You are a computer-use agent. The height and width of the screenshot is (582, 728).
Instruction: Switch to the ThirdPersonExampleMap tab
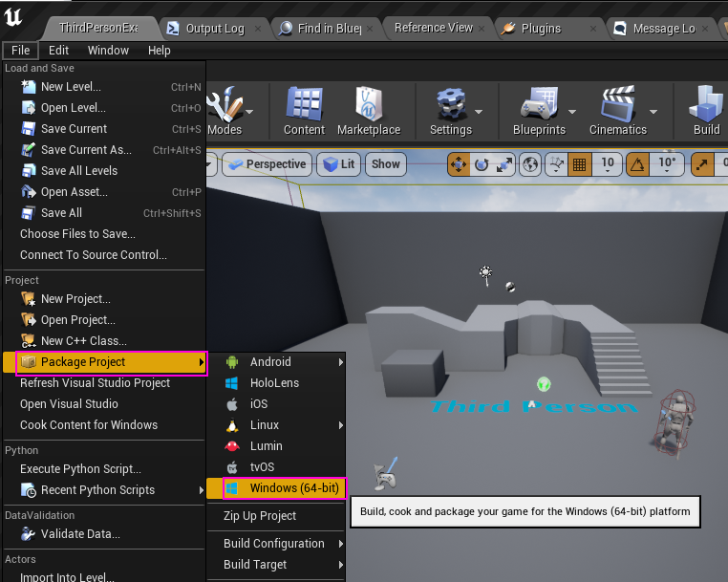coord(98,29)
